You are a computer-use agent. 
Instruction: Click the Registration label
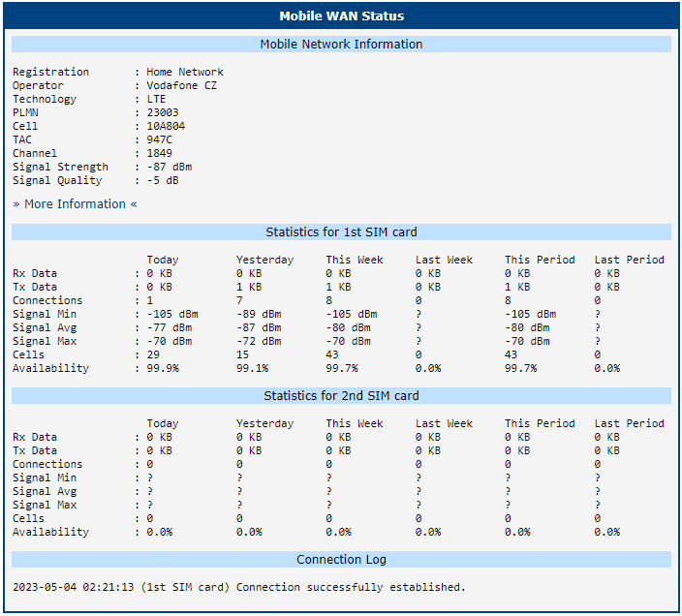click(x=51, y=72)
